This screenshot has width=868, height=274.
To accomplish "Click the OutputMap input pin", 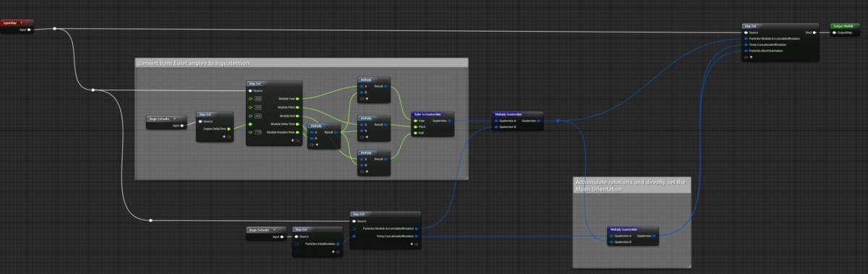I will click(834, 33).
